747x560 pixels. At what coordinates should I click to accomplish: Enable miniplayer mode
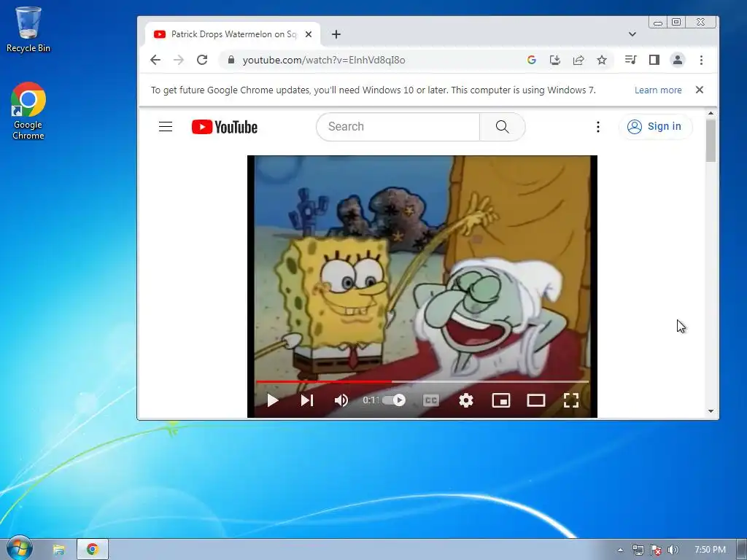(500, 400)
